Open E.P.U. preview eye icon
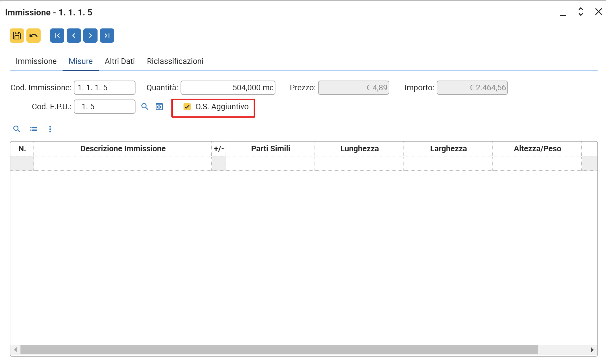 point(159,107)
